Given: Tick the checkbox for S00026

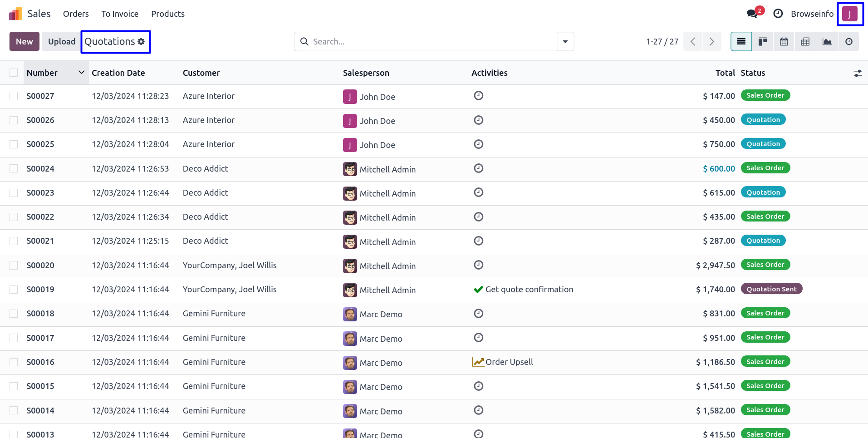Looking at the screenshot, I should pos(14,120).
